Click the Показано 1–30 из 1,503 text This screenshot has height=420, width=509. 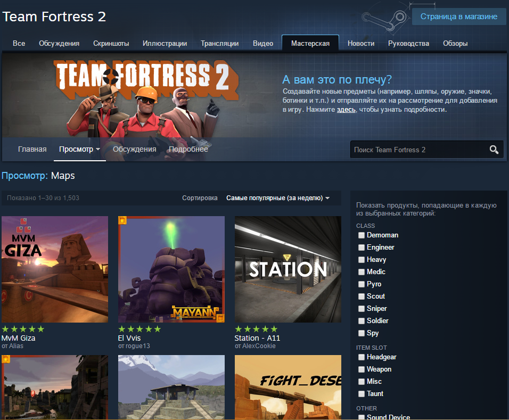[x=43, y=198]
